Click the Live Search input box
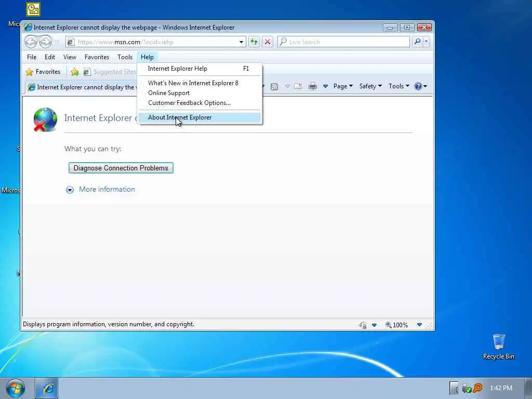The height and width of the screenshot is (399, 532). tap(344, 42)
